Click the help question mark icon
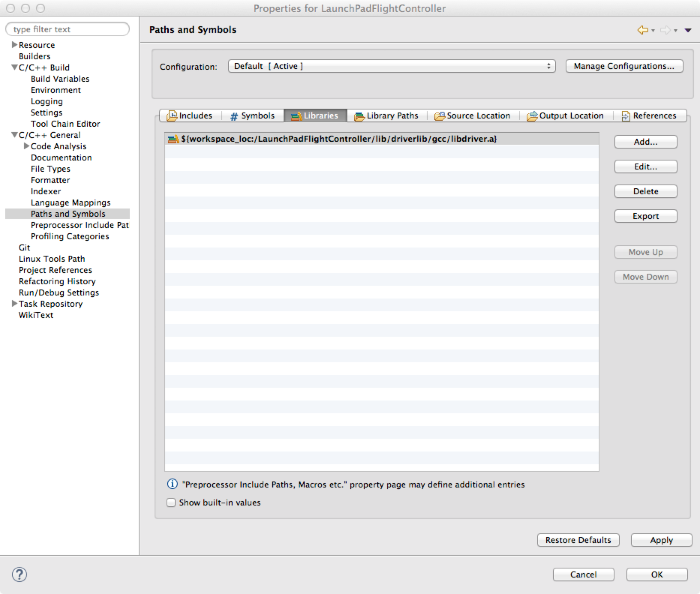This screenshot has height=594, width=700. click(20, 574)
